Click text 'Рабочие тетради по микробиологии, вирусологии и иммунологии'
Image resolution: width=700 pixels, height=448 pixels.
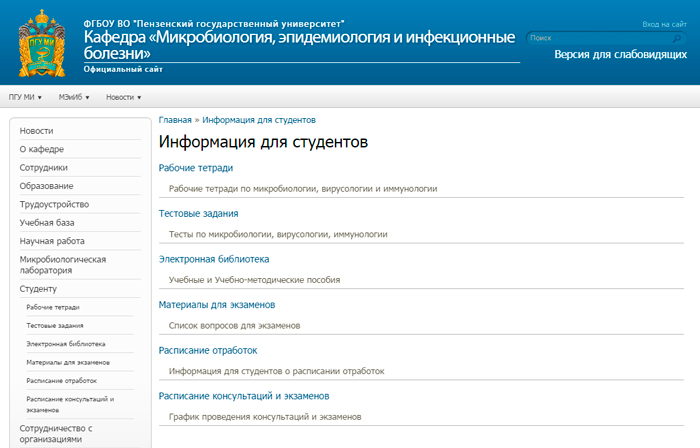(x=303, y=189)
